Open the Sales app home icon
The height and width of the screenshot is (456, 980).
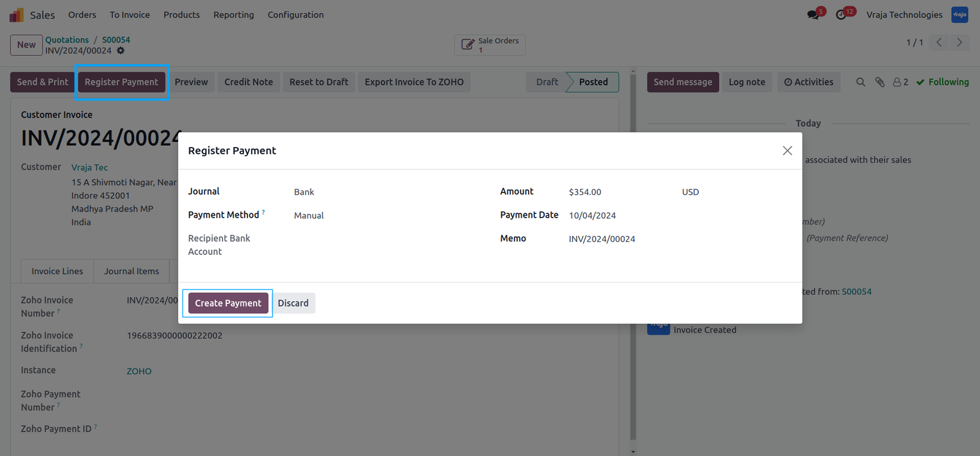17,15
